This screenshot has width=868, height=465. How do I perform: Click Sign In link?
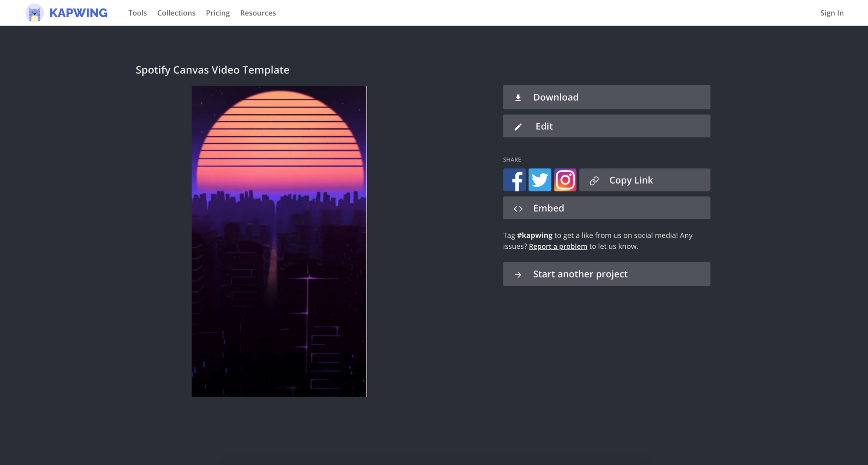pyautogui.click(x=832, y=13)
